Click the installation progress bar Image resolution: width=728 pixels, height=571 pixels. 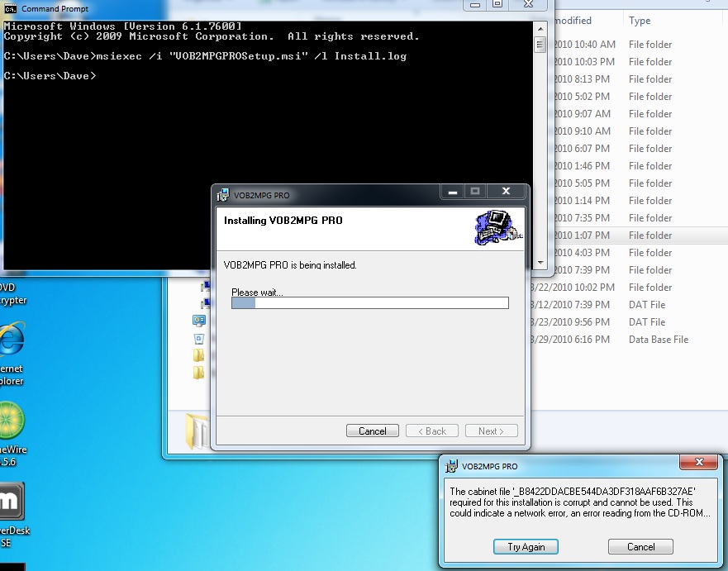pos(370,302)
